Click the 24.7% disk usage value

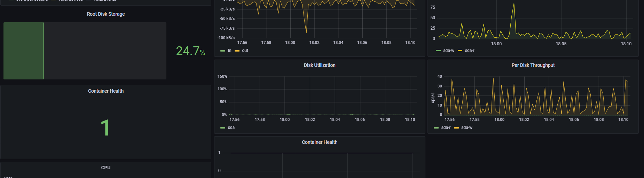(190, 51)
